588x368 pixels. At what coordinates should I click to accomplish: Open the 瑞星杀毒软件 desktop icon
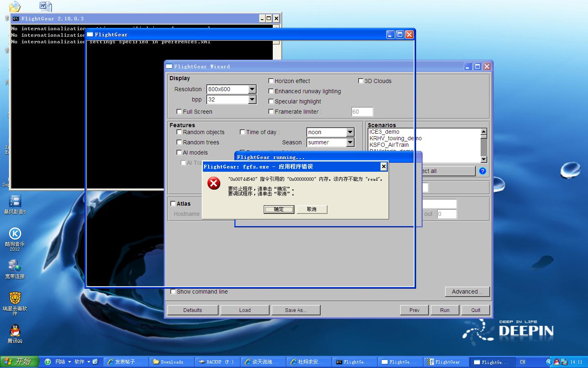(x=15, y=303)
